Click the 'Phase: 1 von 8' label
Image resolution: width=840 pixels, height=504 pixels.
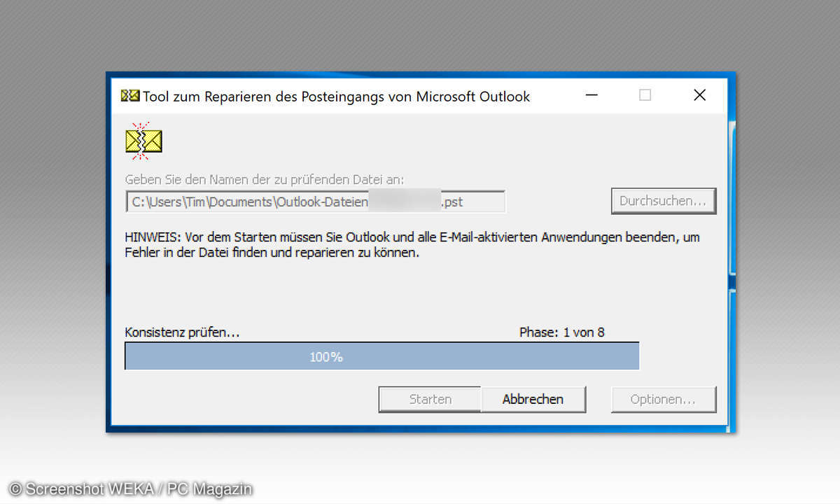pos(561,332)
